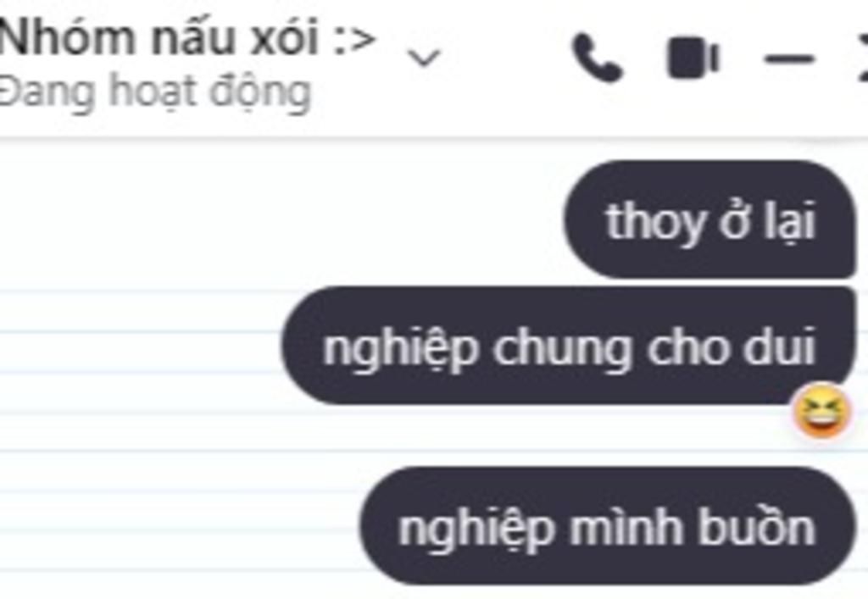
Task: Close the chat popup at the header edge
Action: (x=862, y=58)
